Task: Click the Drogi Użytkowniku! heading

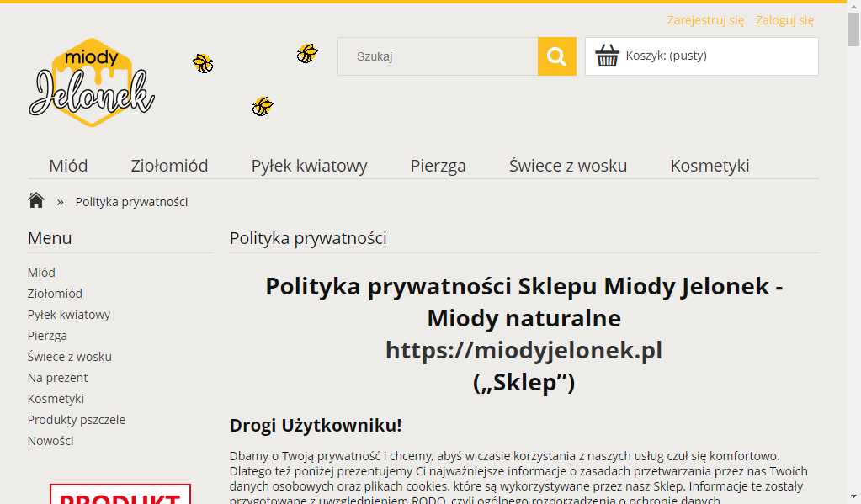Action: (316, 426)
